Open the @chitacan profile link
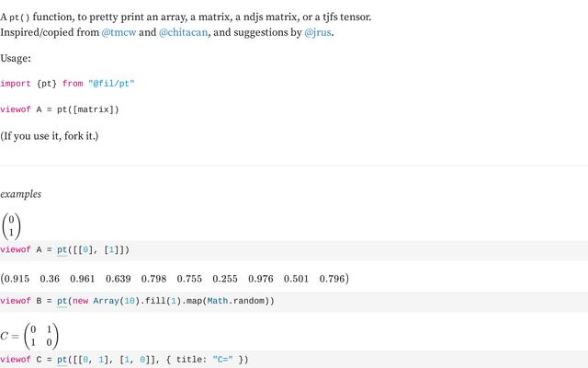This screenshot has width=588, height=368. click(183, 32)
